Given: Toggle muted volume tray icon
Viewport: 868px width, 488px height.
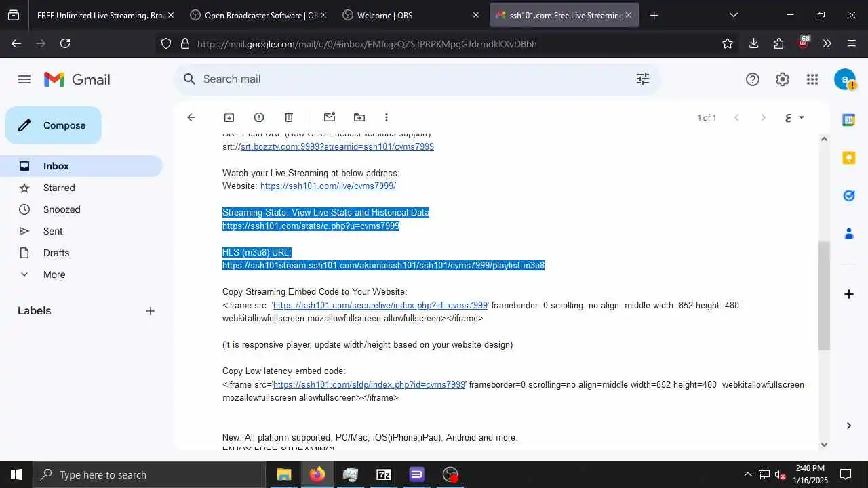Looking at the screenshot, I should point(780,474).
